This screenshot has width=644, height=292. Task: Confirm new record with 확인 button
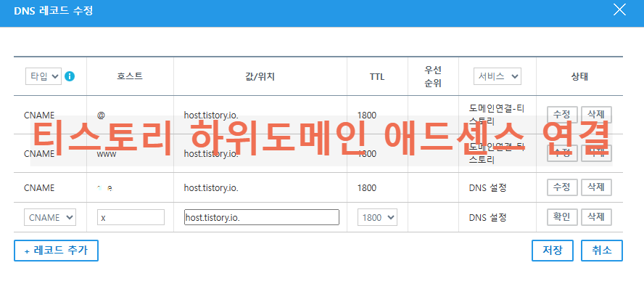click(x=562, y=217)
